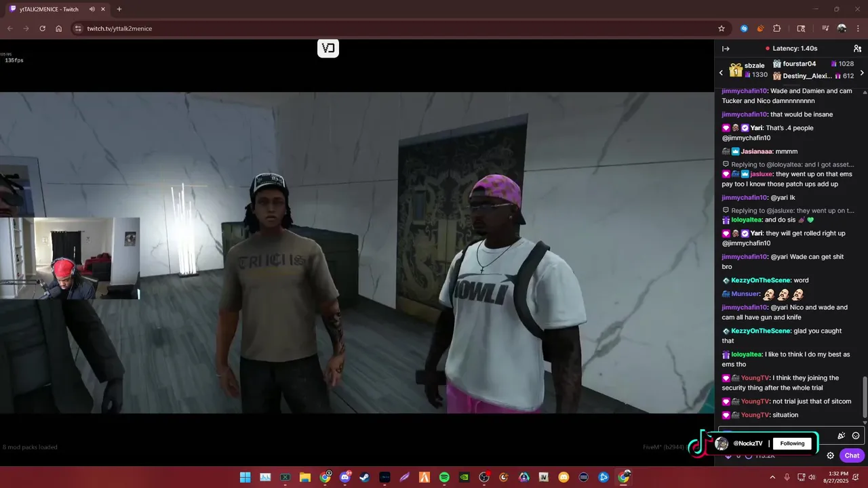
Task: View site information icon in address bar
Action: click(78, 28)
